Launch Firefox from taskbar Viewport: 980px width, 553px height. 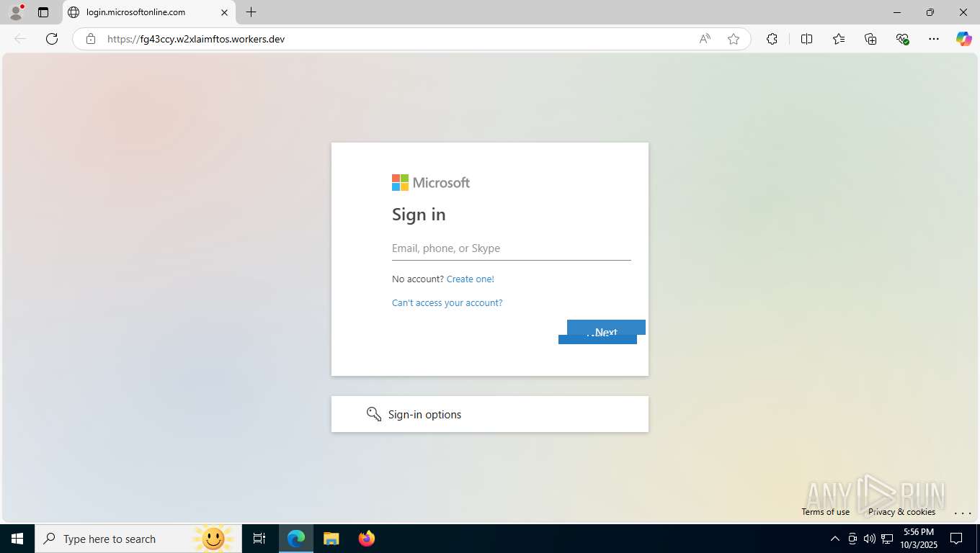[x=367, y=539]
